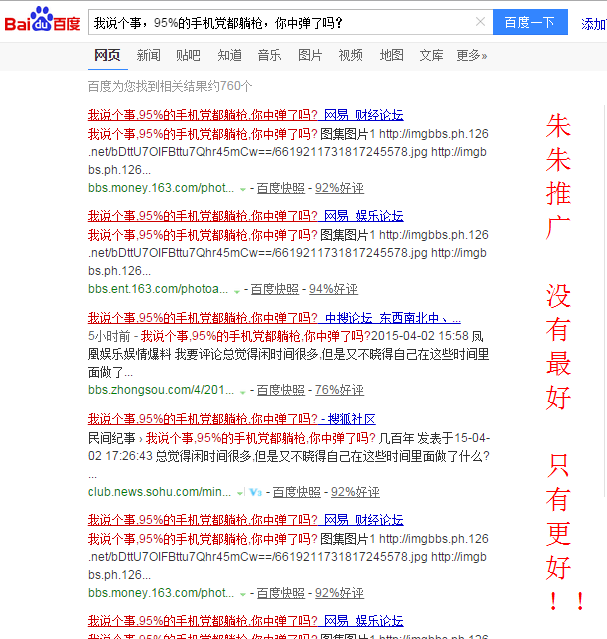Open 百度快照 for club.news.sohu.com result
The width and height of the screenshot is (607, 639).
(297, 492)
